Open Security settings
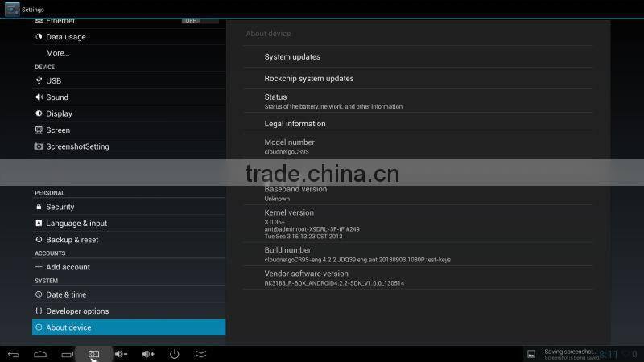 [x=129, y=207]
